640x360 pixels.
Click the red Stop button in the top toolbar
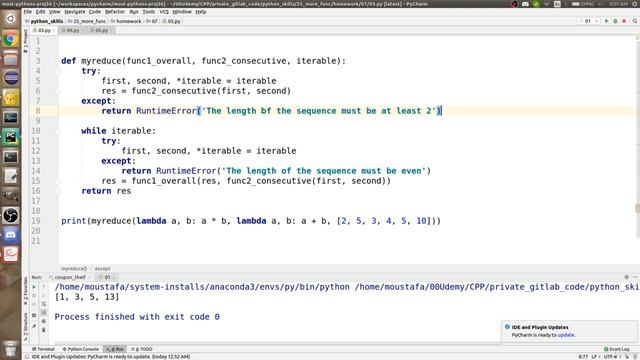click(624, 21)
